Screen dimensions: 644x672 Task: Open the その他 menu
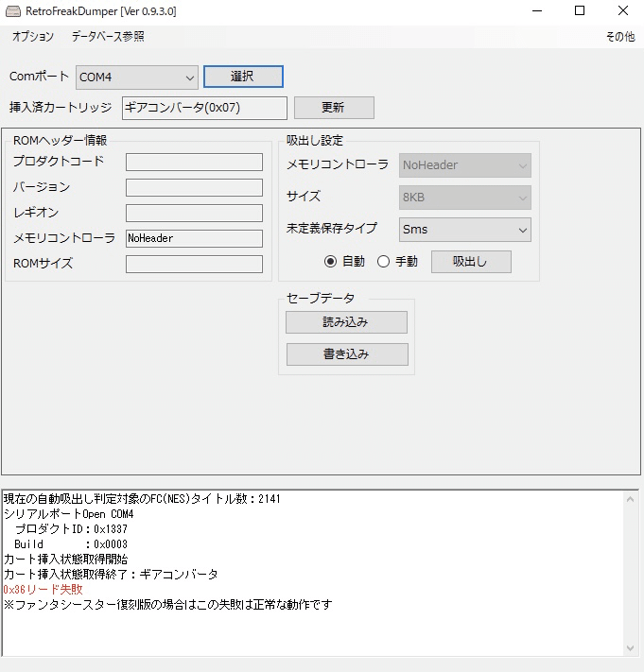(x=620, y=37)
